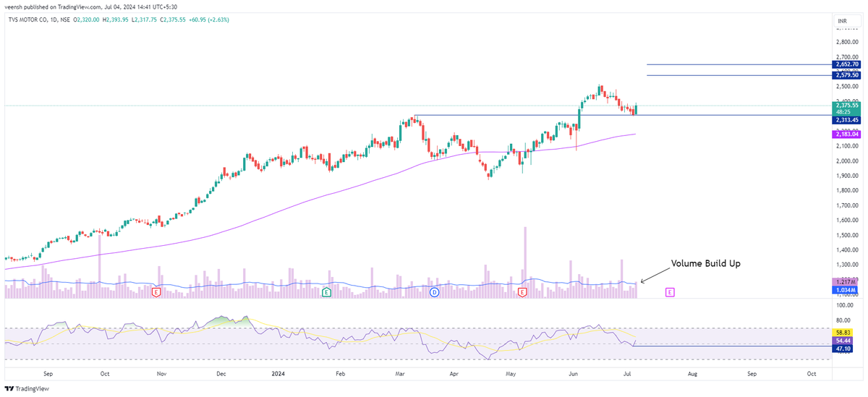The image size is (868, 397).
Task: Click the Dec label on the time axis
Action: 221,374
